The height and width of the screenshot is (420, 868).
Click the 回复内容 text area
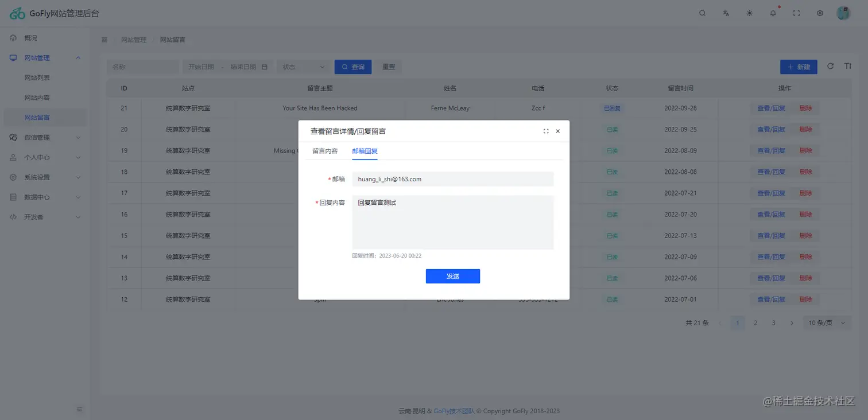point(453,222)
